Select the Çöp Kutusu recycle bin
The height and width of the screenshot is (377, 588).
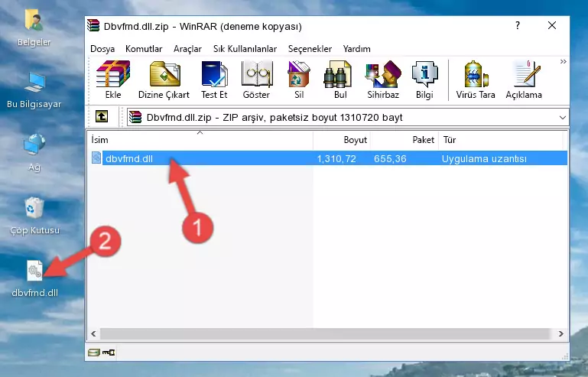(34, 216)
